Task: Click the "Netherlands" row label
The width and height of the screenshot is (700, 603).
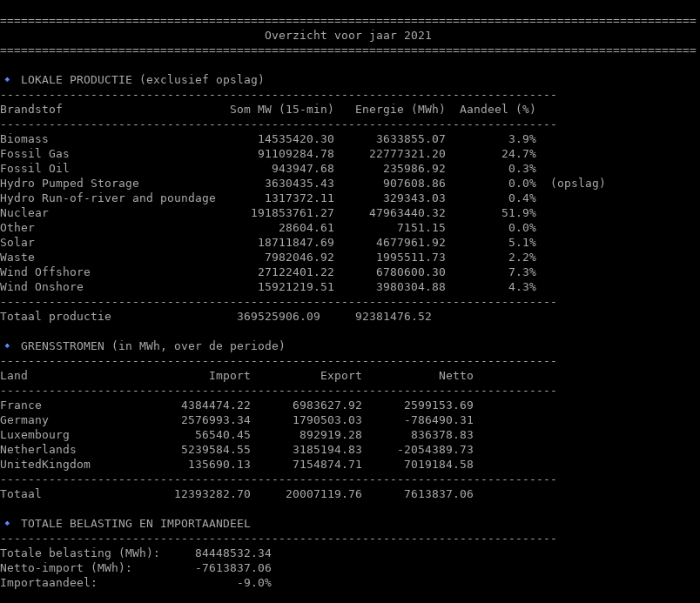Action: coord(38,450)
